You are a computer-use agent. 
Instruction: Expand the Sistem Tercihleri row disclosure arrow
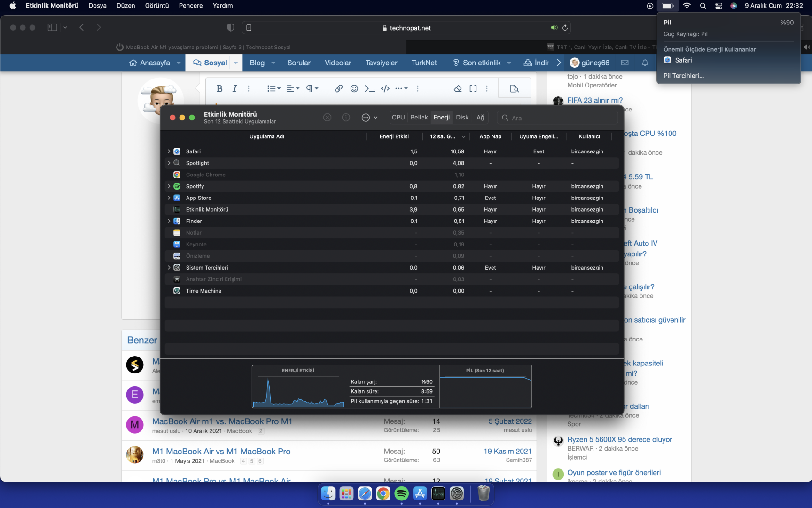click(x=169, y=268)
